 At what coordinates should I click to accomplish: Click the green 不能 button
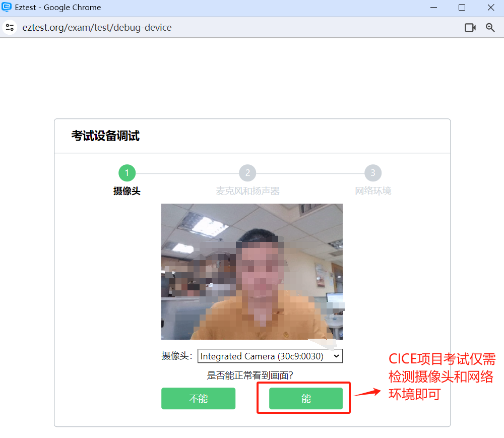(198, 398)
